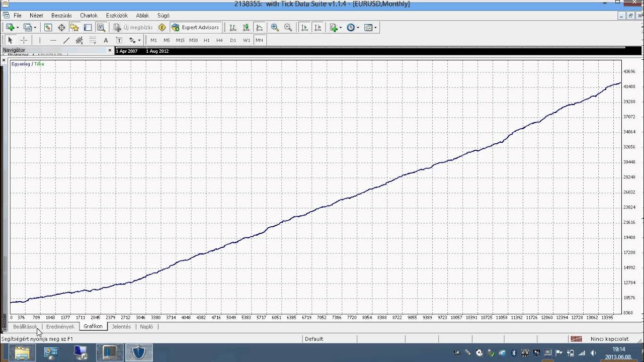Switch to the Eredmények tab

tap(60, 327)
